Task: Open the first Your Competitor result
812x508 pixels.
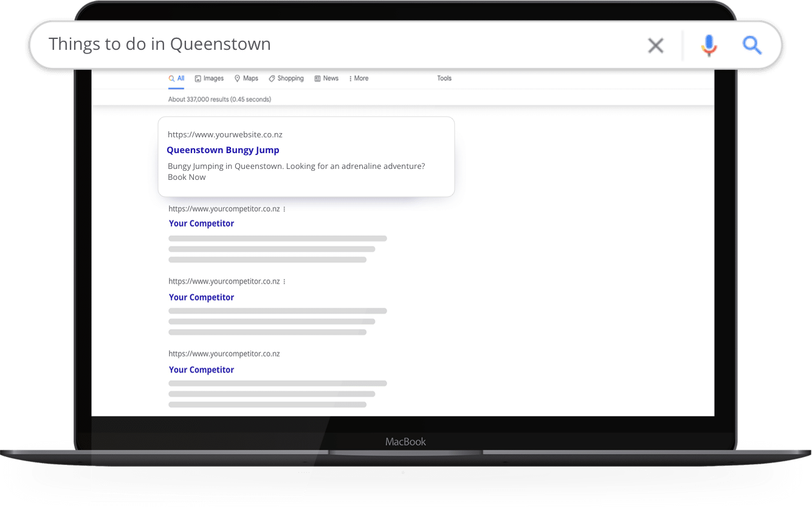Action: tap(201, 224)
